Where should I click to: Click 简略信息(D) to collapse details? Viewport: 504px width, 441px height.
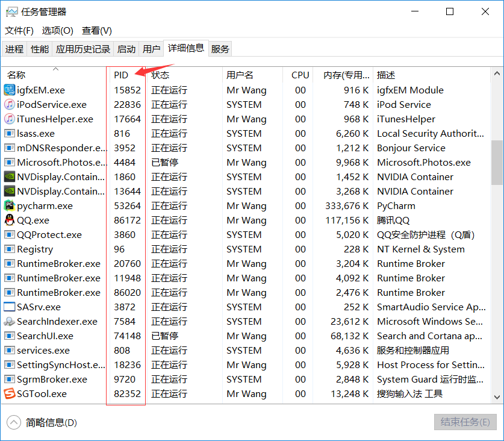coord(46,422)
